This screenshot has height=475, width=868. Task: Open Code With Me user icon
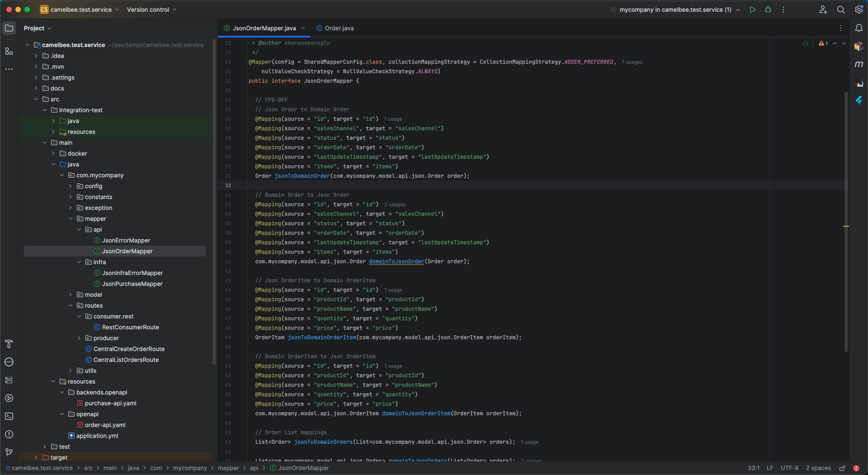823,9
